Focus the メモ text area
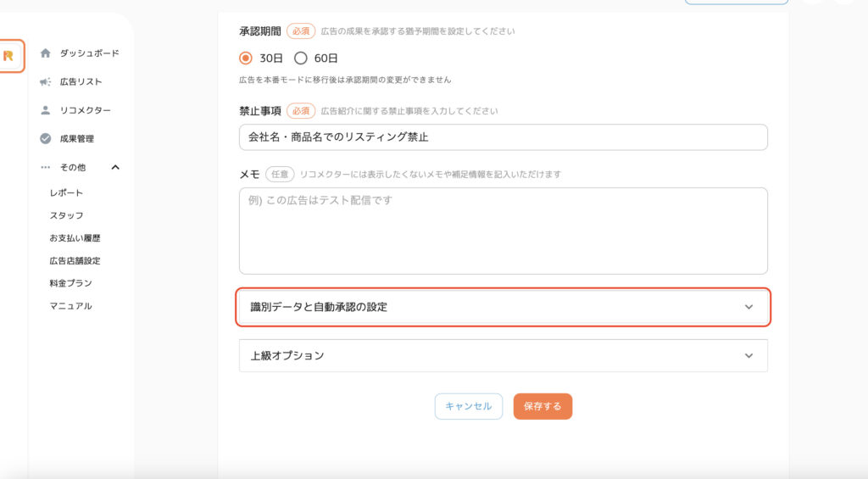 [x=504, y=231]
